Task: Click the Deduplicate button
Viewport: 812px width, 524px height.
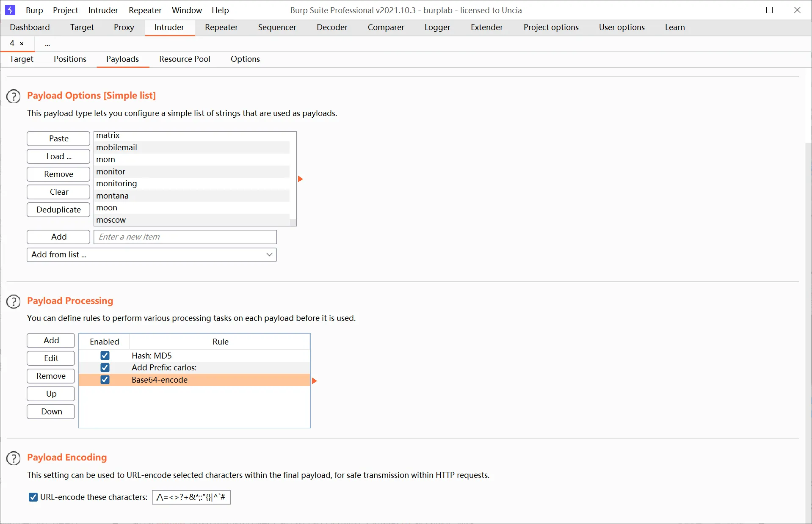Action: coord(58,210)
